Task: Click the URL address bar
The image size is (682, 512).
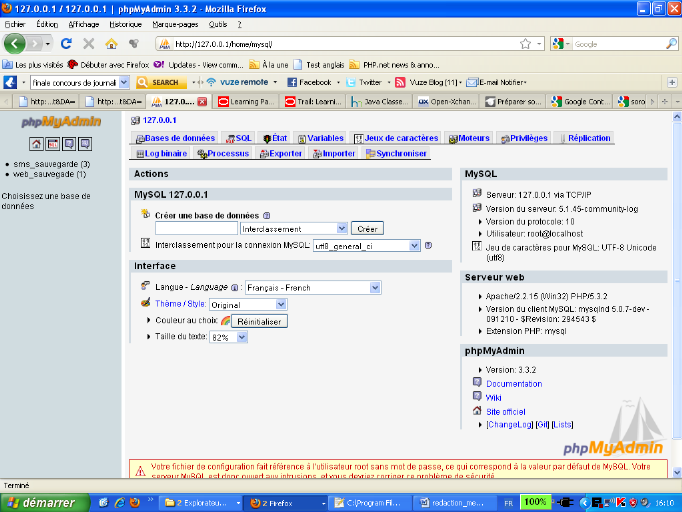Action: click(344, 44)
